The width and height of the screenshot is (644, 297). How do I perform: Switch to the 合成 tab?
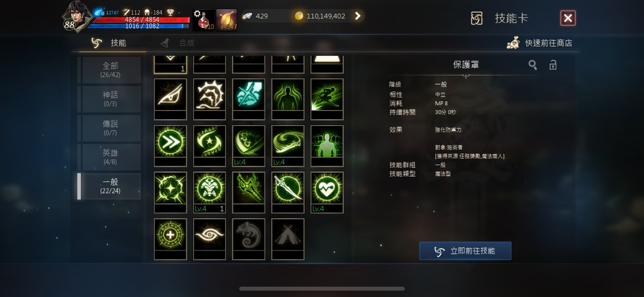(x=178, y=43)
